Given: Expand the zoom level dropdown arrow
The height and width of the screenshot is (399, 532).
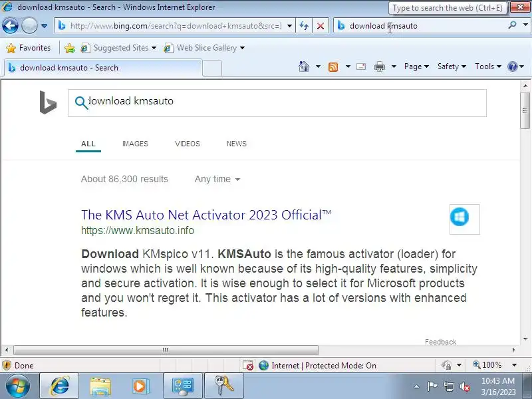Looking at the screenshot, I should tap(514, 365).
